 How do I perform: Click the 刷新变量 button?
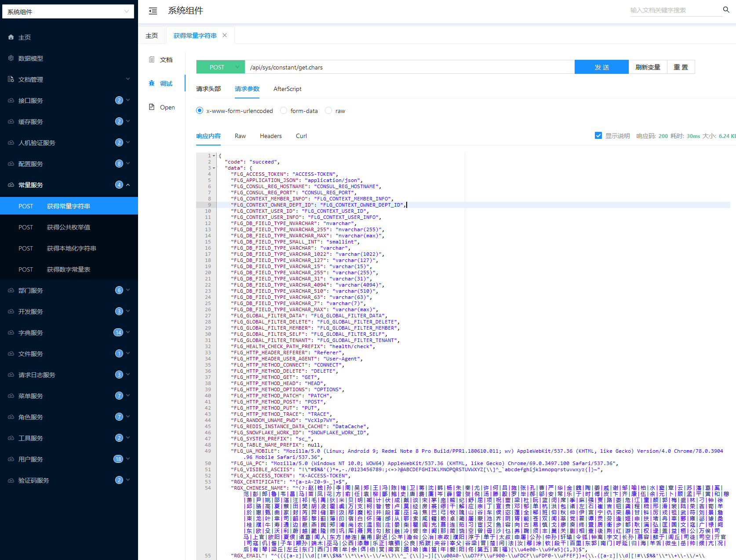pyautogui.click(x=648, y=67)
